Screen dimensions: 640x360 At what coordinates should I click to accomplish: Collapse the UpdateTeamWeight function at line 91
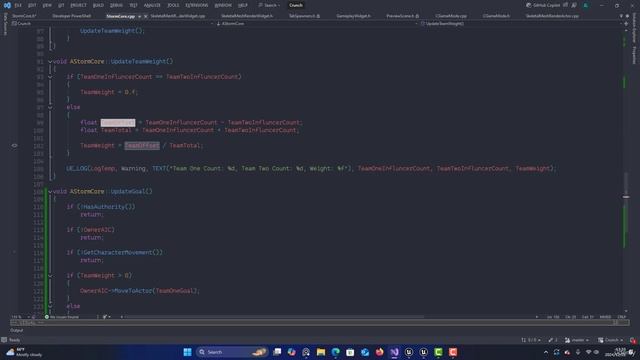(x=50, y=62)
